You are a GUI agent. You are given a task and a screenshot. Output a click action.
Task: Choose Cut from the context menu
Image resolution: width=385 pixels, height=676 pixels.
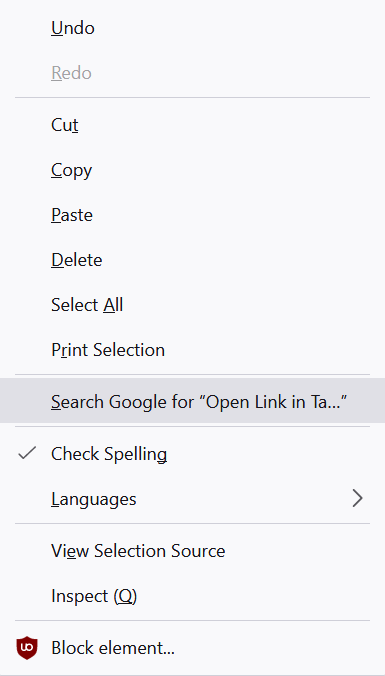click(192, 125)
